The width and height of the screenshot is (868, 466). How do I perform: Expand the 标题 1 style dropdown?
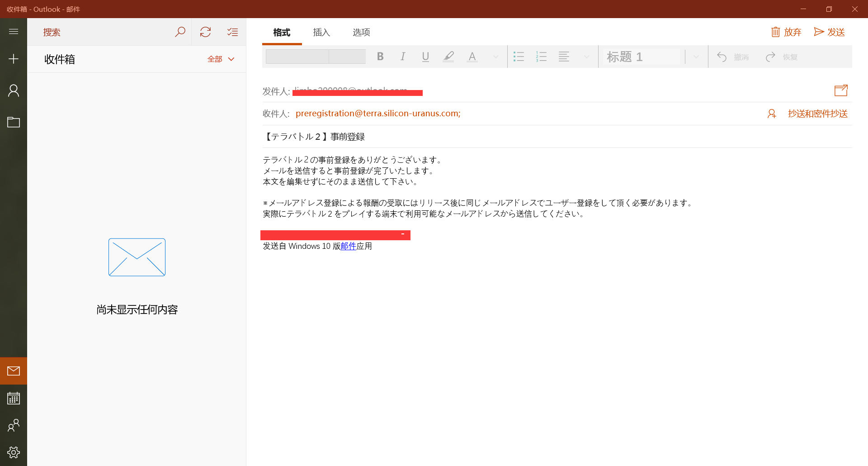[696, 57]
